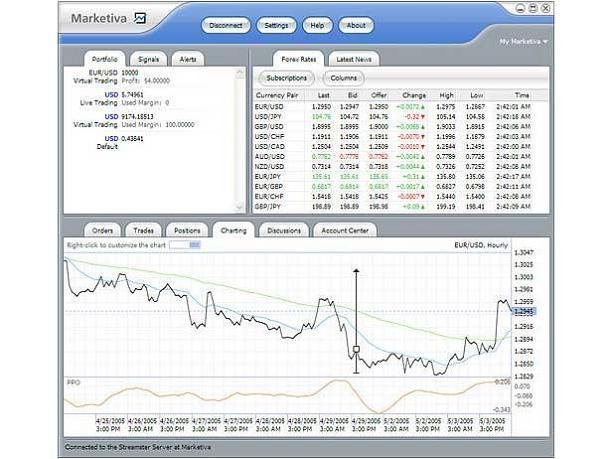Click EUR/USD Virtual Trading portfolio entry

point(121,77)
